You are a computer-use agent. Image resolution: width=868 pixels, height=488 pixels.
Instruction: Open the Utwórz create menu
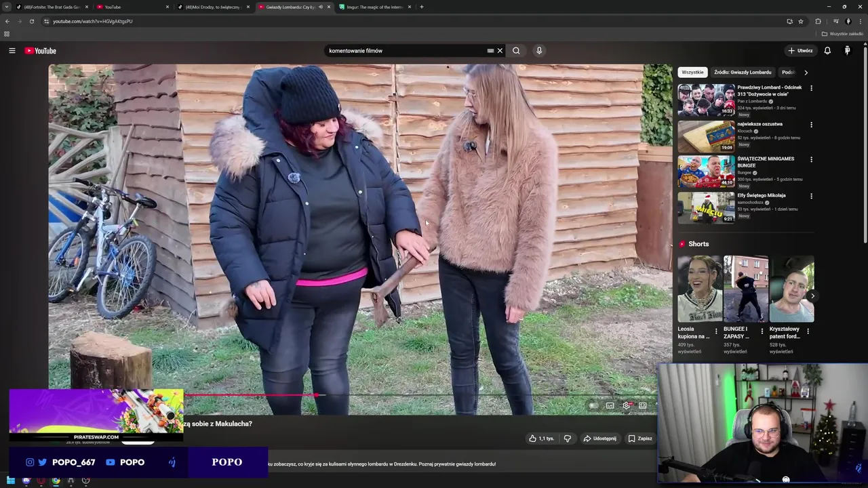pyautogui.click(x=800, y=51)
